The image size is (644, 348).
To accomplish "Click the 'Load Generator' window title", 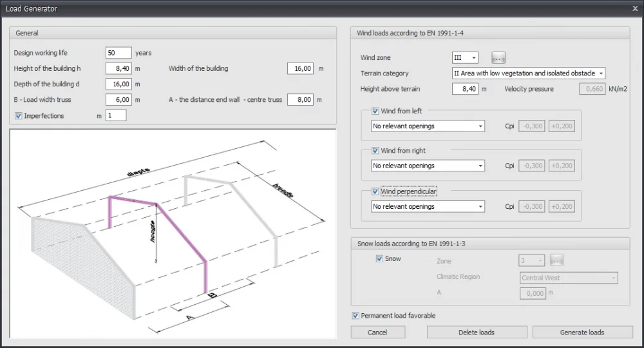I will (x=31, y=8).
